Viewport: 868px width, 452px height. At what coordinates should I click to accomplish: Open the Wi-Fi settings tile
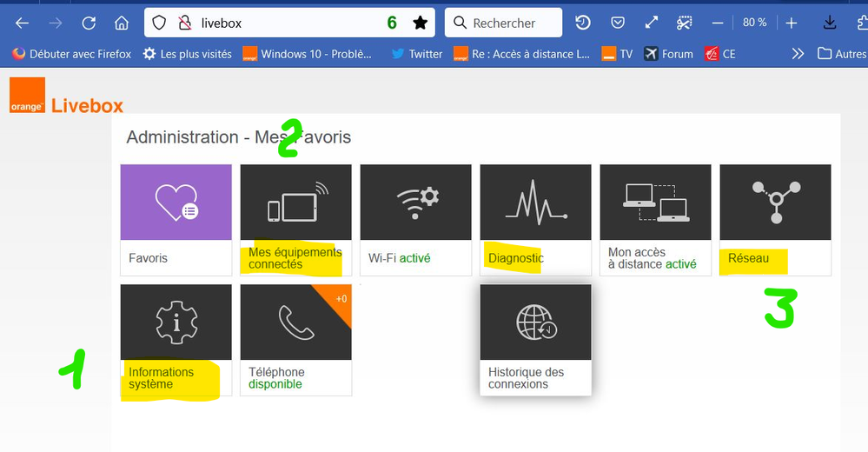(415, 219)
